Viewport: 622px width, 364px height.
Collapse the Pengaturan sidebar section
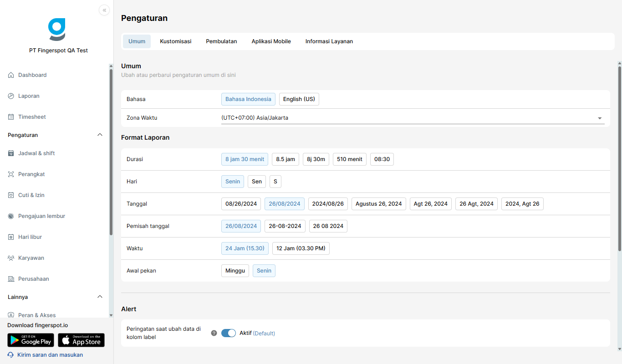pyautogui.click(x=100, y=135)
